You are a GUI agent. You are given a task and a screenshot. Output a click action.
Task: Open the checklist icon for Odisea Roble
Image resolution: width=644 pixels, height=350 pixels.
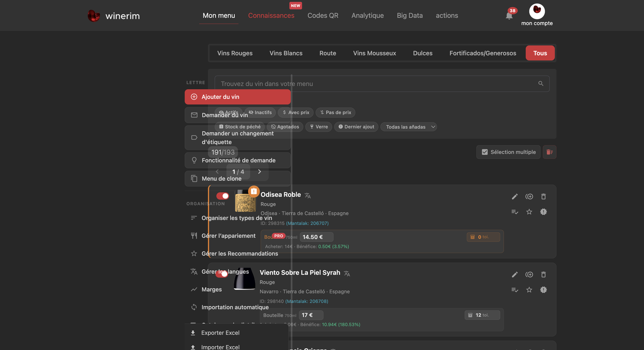coord(515,212)
